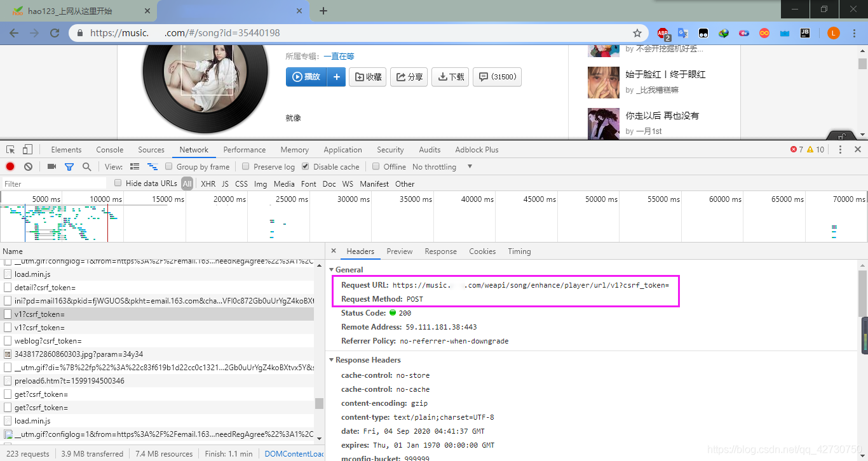Open the Chrome menu beside the profile avatar
This screenshot has width=868, height=461.
click(853, 33)
